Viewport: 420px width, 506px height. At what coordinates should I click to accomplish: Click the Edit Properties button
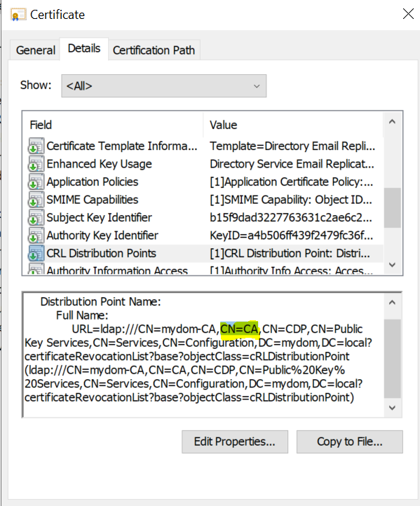pyautogui.click(x=235, y=442)
